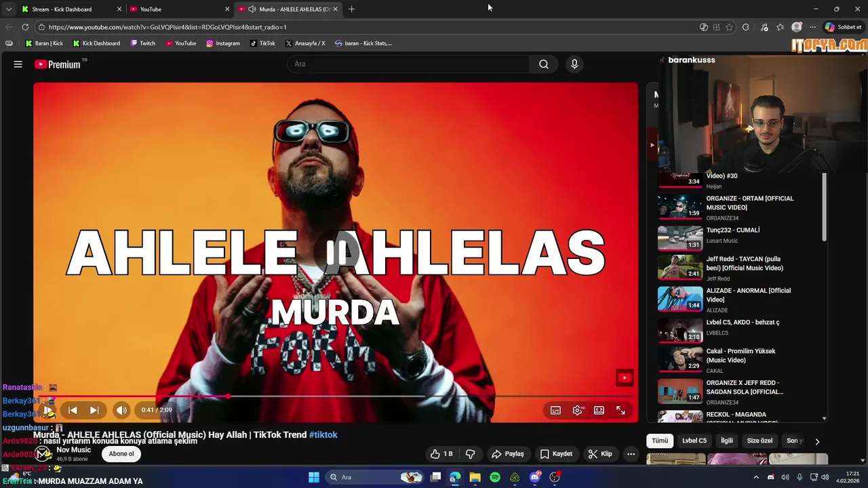Open Discord from the taskbar
Screen dimensions: 868x488
click(535, 477)
